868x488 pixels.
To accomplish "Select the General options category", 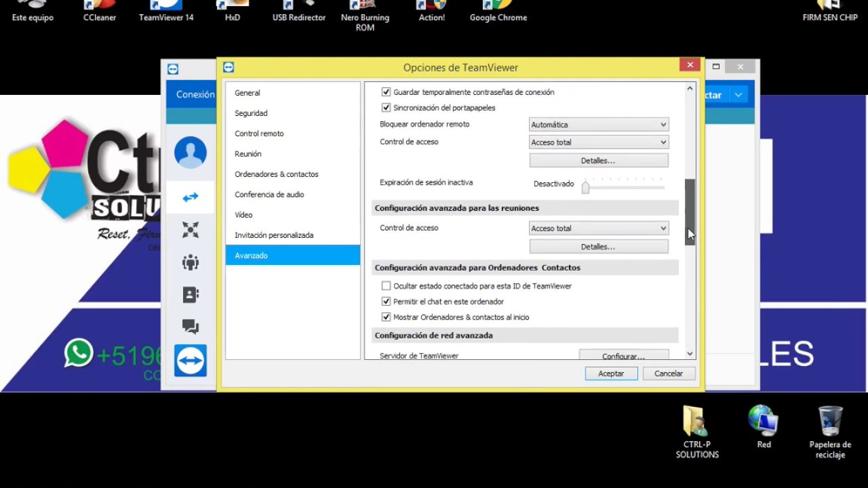I will coord(292,93).
